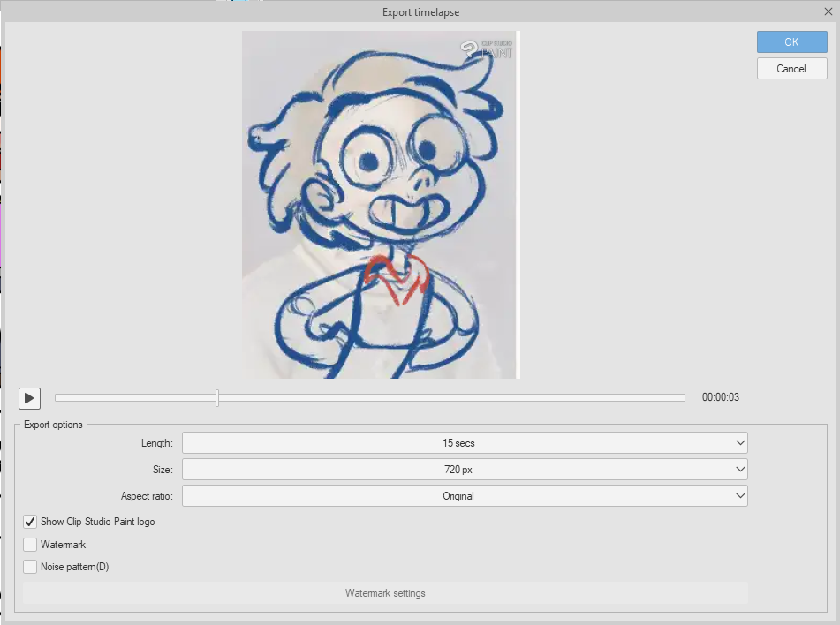Confirm export with the OK button

coord(791,41)
